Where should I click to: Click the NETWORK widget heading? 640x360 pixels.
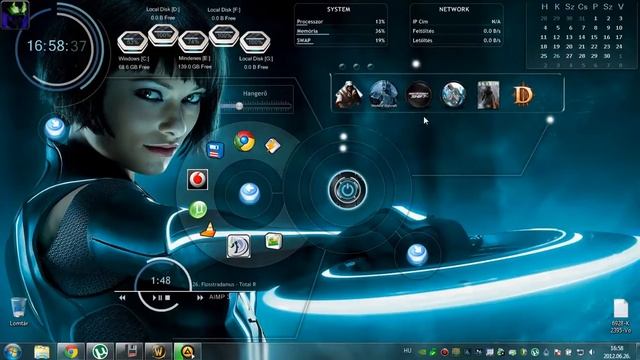pos(454,9)
